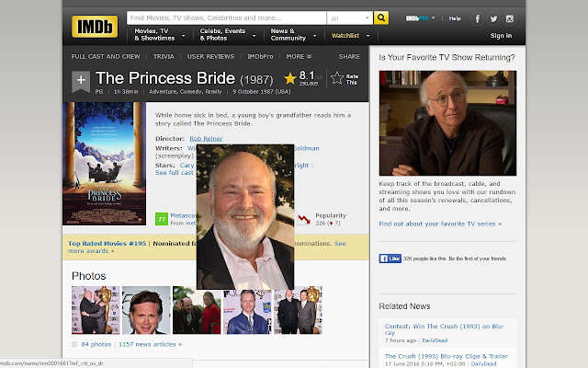Open IMDb Twitter page icon
This screenshot has height=368, width=588.
pos(493,18)
